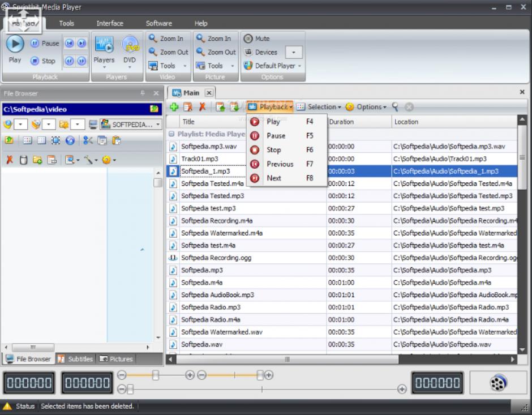
Task: Click the C:\Softpedia\video path field
Action: tap(81, 109)
